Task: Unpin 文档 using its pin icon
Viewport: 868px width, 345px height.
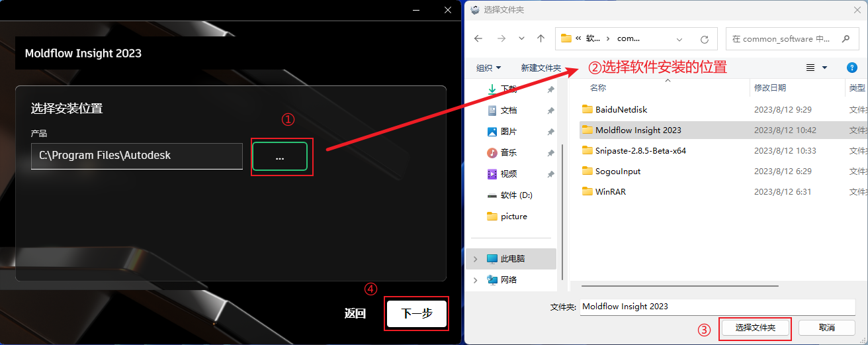Action: pos(550,110)
